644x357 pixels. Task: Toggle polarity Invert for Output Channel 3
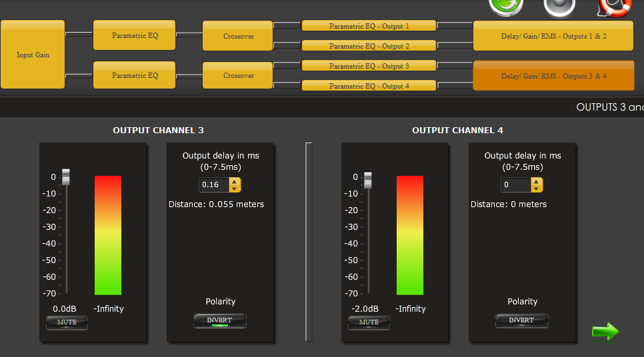219,321
